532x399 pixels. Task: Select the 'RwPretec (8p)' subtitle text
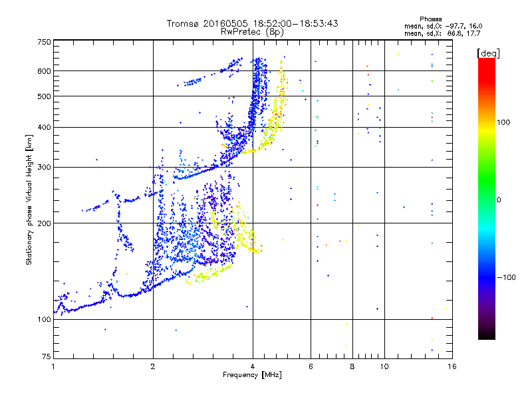[x=252, y=32]
